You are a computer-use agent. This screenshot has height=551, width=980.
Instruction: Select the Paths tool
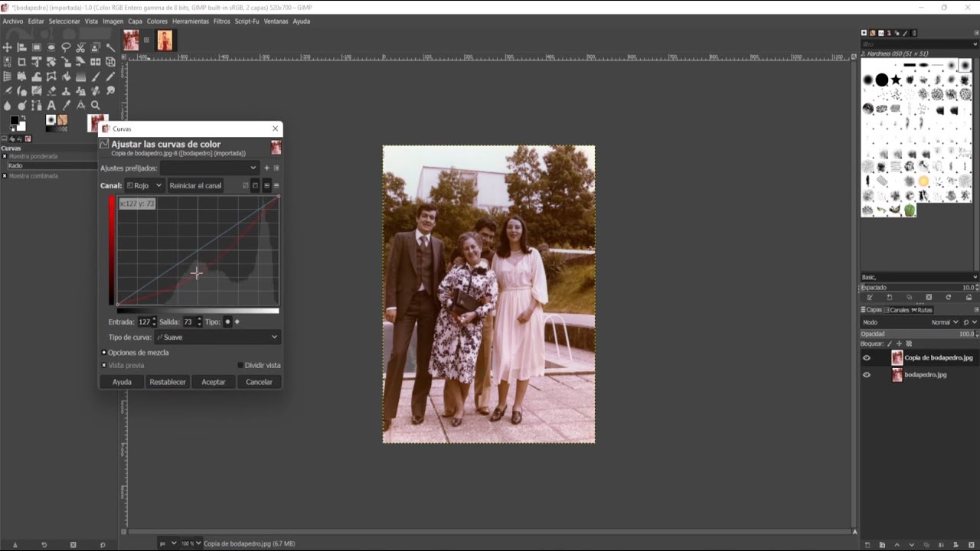pyautogui.click(x=37, y=106)
